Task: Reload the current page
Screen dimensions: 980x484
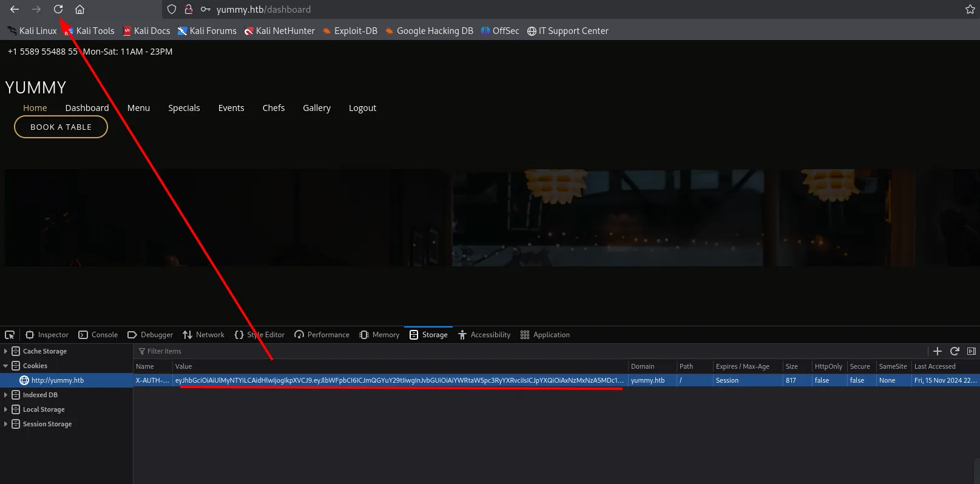Action: pyautogui.click(x=58, y=9)
